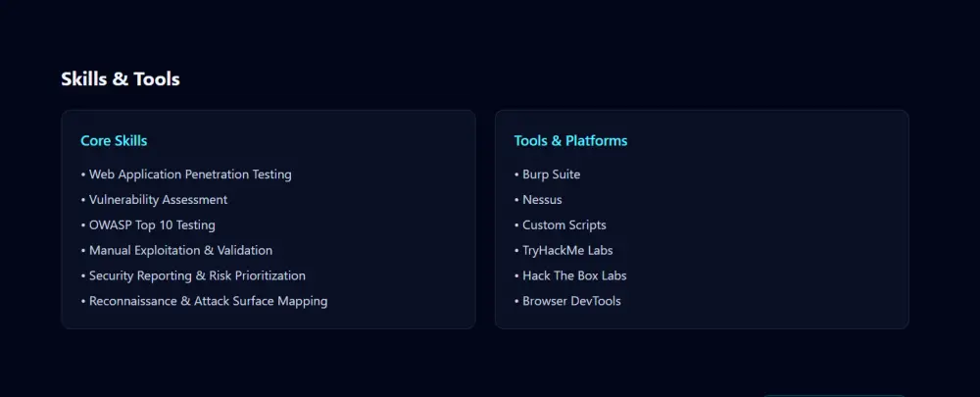The height and width of the screenshot is (397, 980).
Task: Select the Core Skills card title
Action: [x=114, y=141]
